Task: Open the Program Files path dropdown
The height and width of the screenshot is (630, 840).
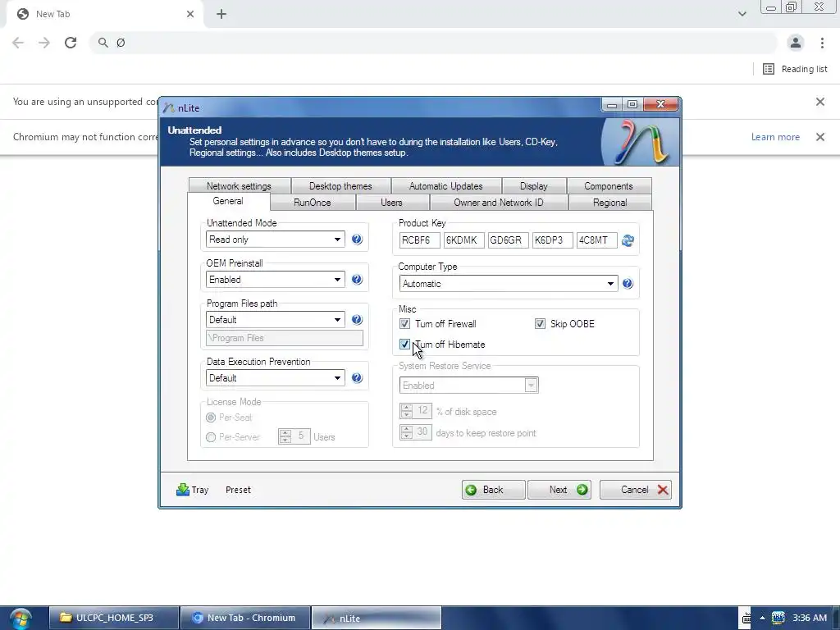Action: (275, 320)
